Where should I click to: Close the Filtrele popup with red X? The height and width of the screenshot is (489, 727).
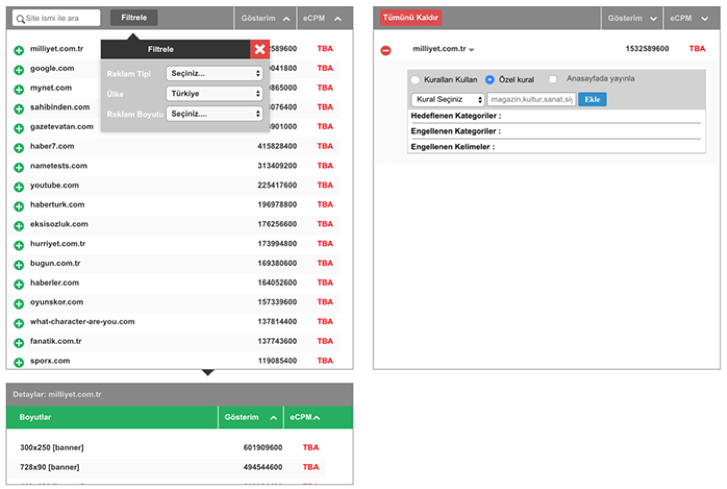(259, 49)
